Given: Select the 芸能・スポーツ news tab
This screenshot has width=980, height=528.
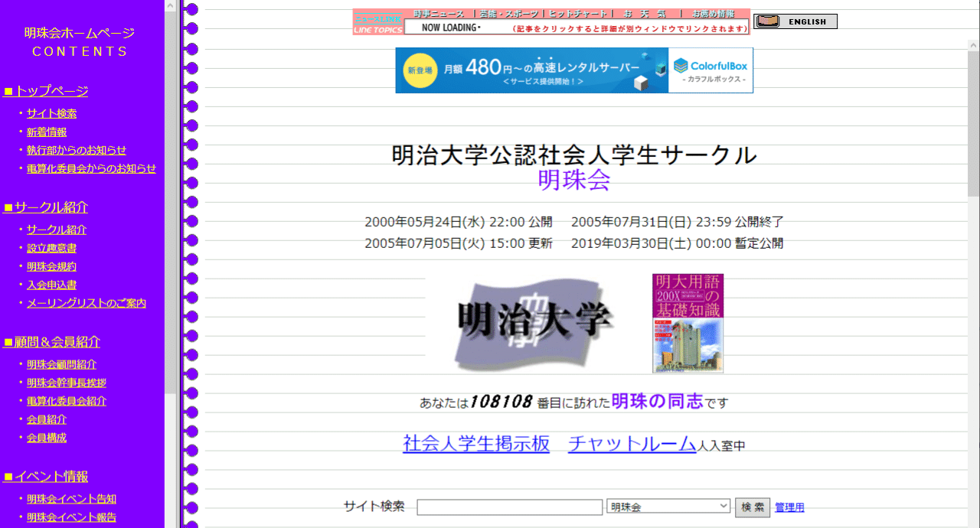Looking at the screenshot, I should click(508, 14).
